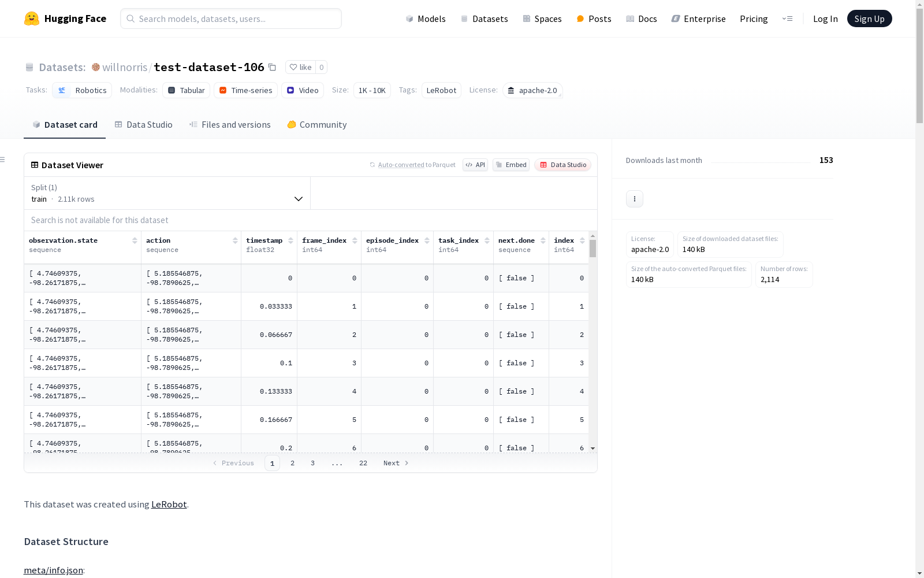Open the three-dot options menu under Downloads
This screenshot has width=924, height=578.
coord(635,199)
